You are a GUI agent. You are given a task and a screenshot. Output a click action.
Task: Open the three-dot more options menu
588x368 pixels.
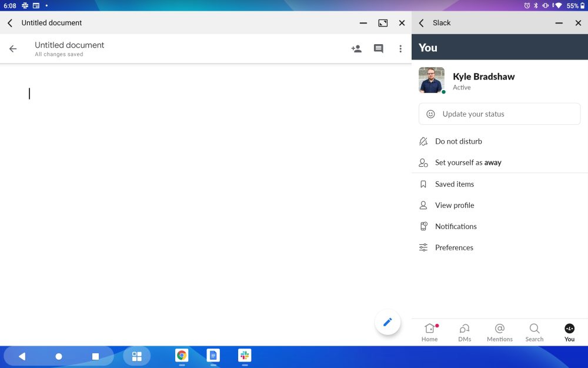click(x=400, y=49)
